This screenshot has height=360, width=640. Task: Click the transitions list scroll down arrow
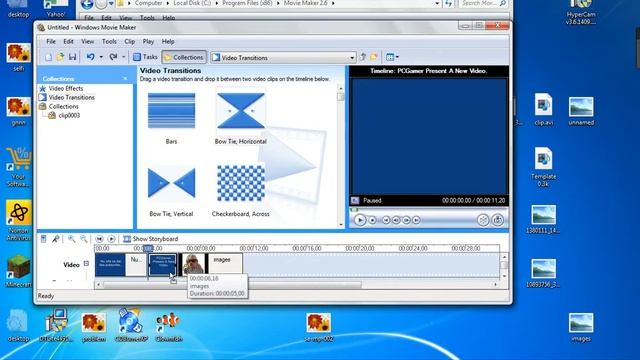(341, 224)
